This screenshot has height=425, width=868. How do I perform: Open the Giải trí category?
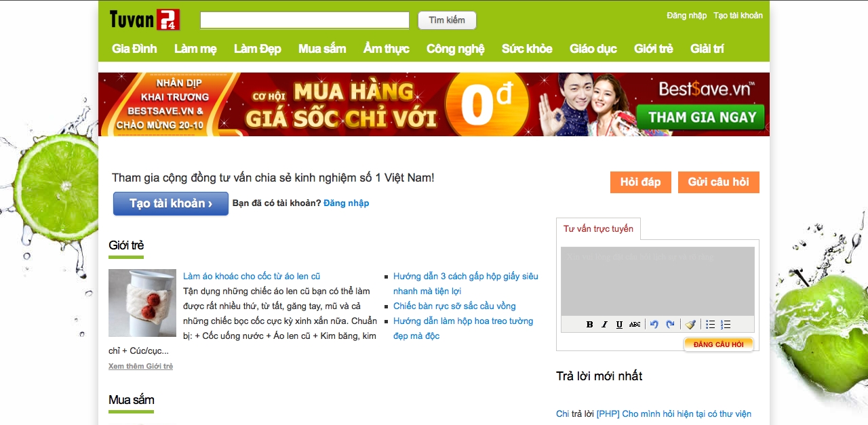[707, 49]
